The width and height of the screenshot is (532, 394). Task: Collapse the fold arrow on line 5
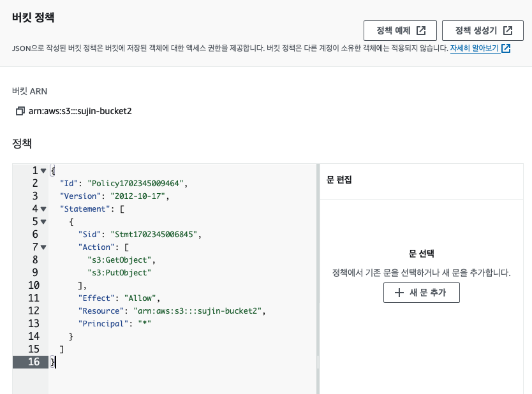click(43, 222)
